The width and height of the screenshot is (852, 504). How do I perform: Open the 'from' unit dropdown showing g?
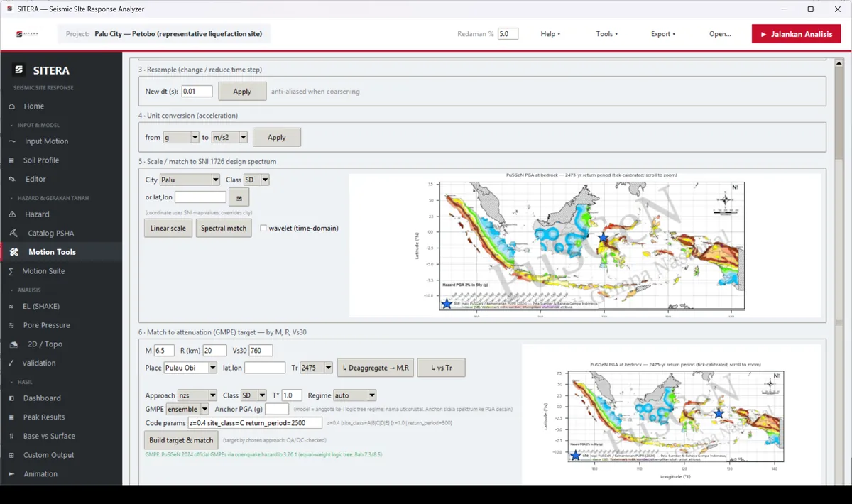[181, 138]
